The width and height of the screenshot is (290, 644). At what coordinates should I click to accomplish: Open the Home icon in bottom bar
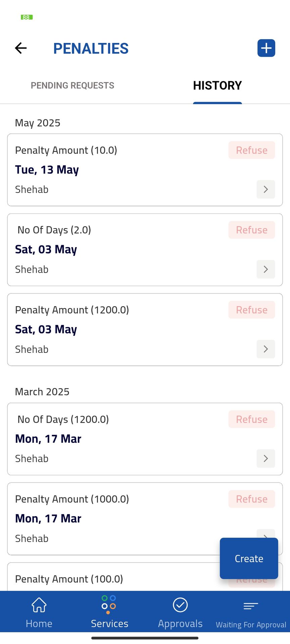click(x=39, y=605)
